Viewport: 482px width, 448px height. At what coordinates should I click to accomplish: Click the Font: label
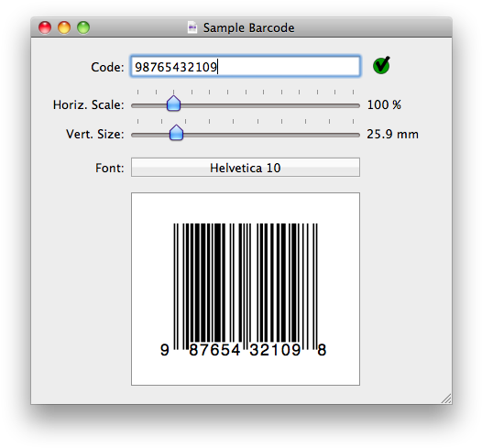[x=110, y=168]
